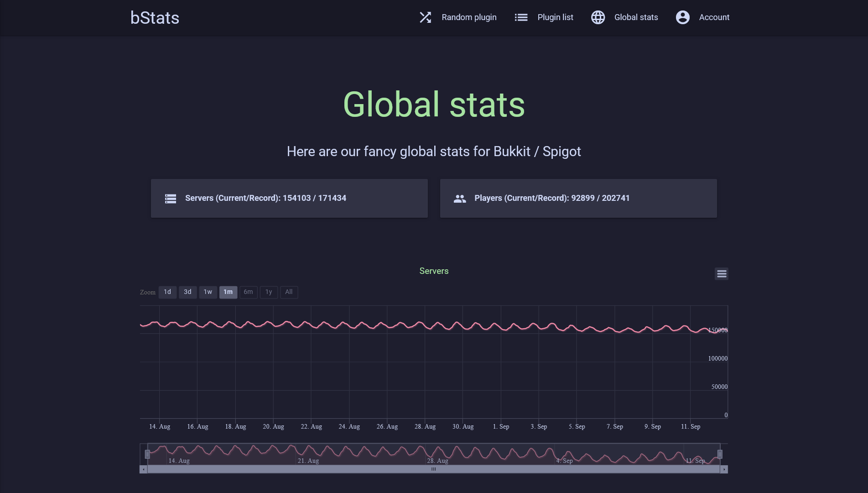Click the 1. Sep axis label
868x493 pixels.
501,426
